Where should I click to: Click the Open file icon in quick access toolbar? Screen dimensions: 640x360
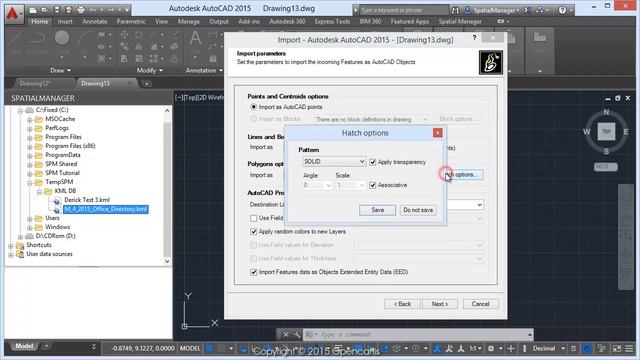44,9
